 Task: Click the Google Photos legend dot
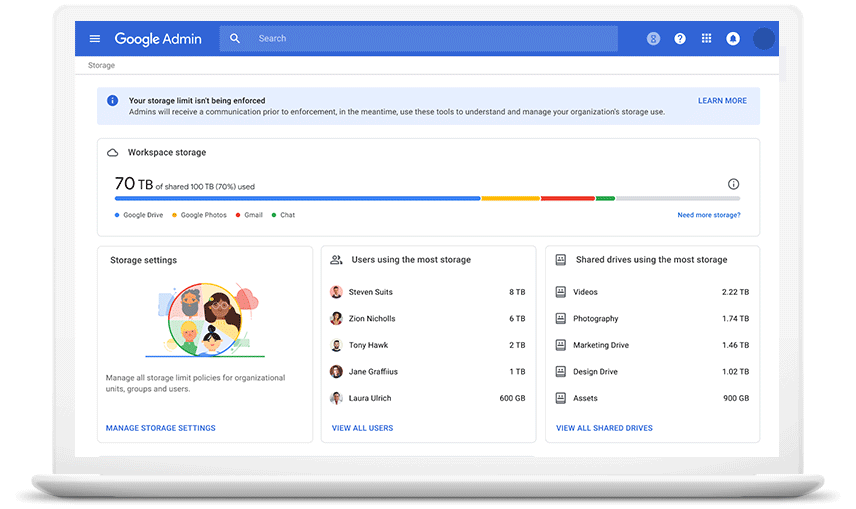[x=174, y=215]
